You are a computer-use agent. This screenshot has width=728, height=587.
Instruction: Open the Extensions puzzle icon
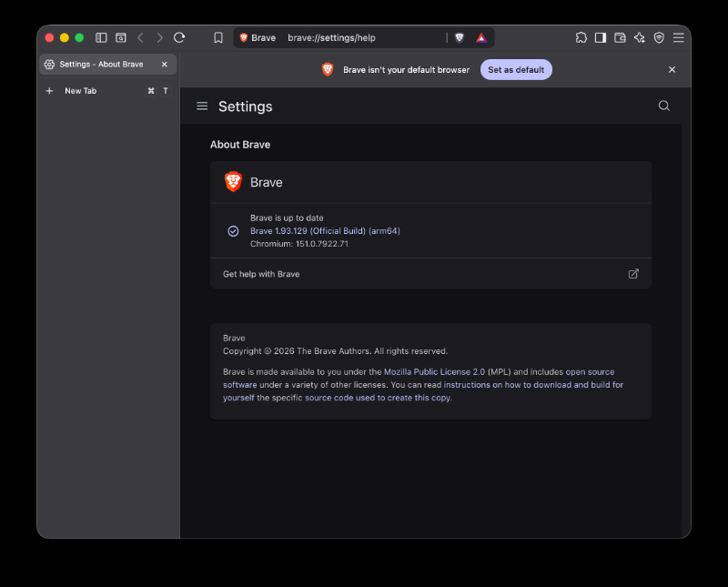pos(581,37)
